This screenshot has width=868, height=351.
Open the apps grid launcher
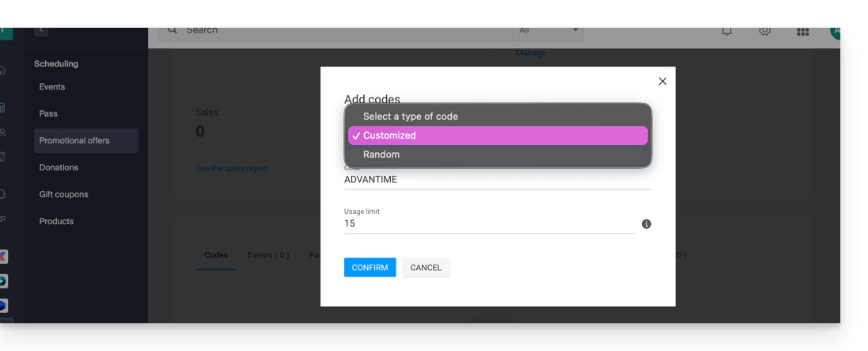[x=802, y=32]
